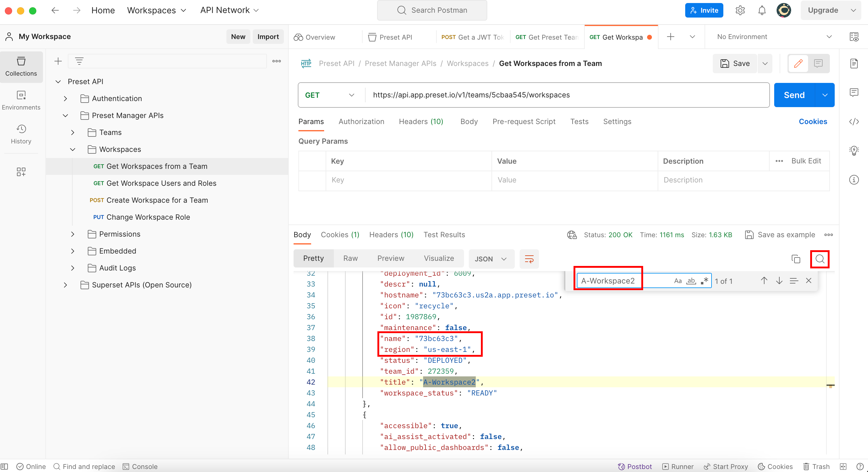The width and height of the screenshot is (868, 472).
Task: Switch to the Authorization tab
Action: point(361,122)
